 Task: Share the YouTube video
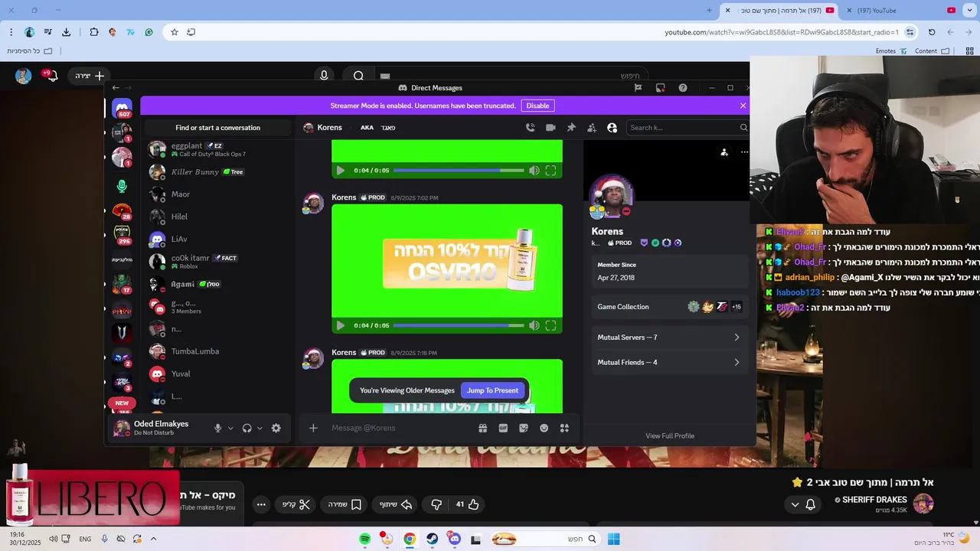(x=395, y=504)
